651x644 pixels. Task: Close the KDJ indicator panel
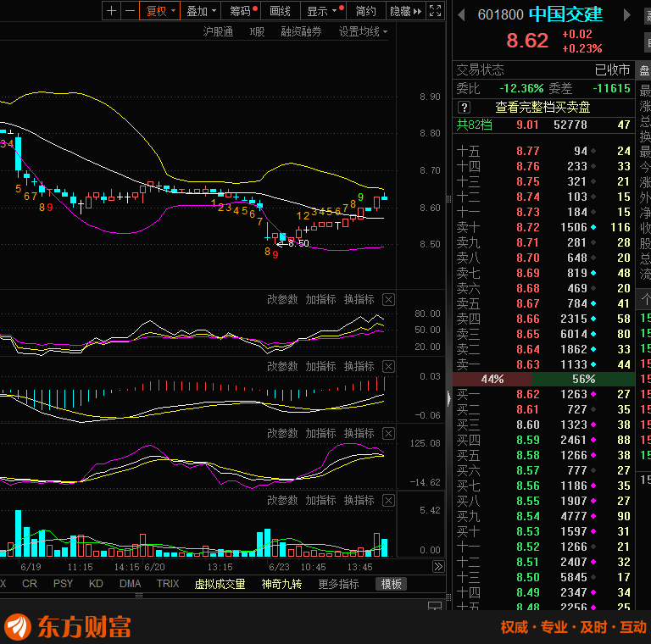click(388, 299)
